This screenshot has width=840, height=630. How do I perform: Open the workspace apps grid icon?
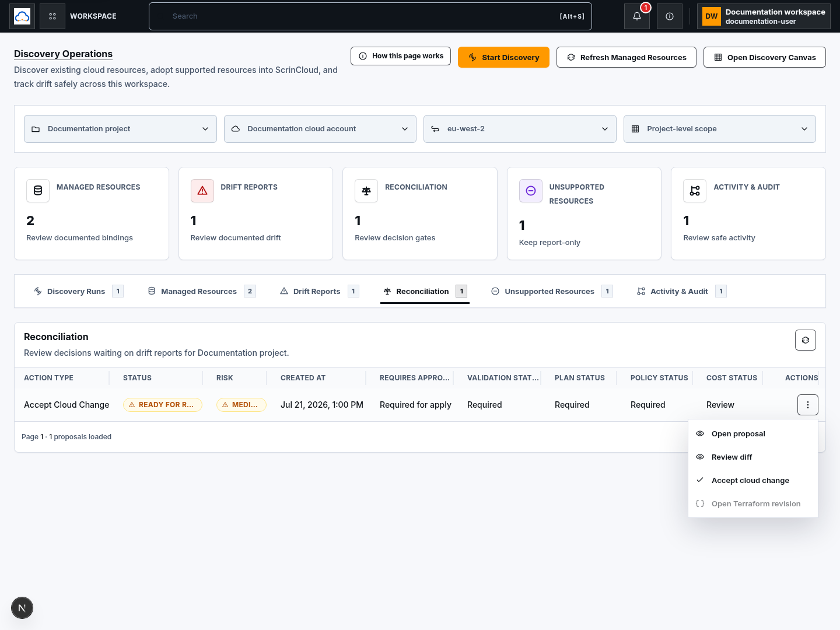click(52, 16)
